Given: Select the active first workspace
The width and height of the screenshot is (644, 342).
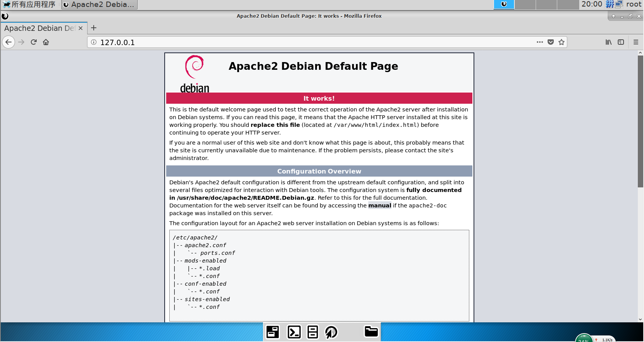Looking at the screenshot, I should coord(504,5).
